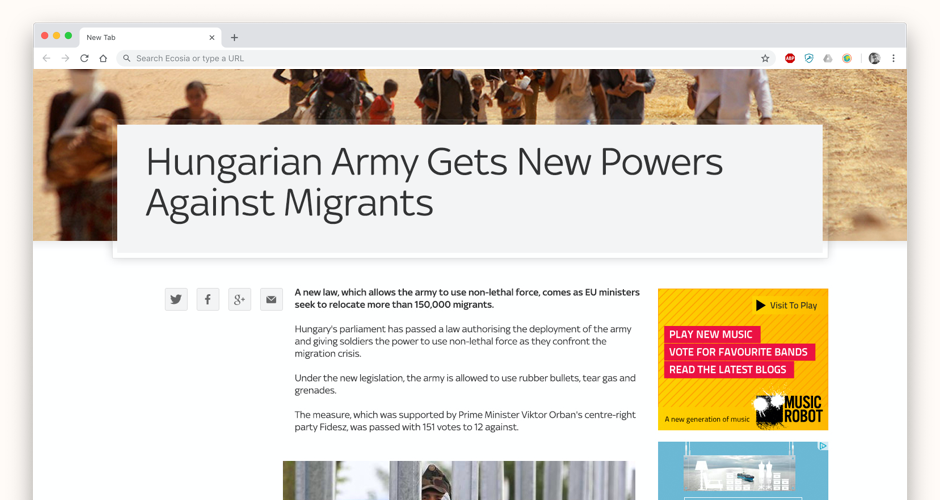Click the paragraph about Viktor Orban

[465, 420]
